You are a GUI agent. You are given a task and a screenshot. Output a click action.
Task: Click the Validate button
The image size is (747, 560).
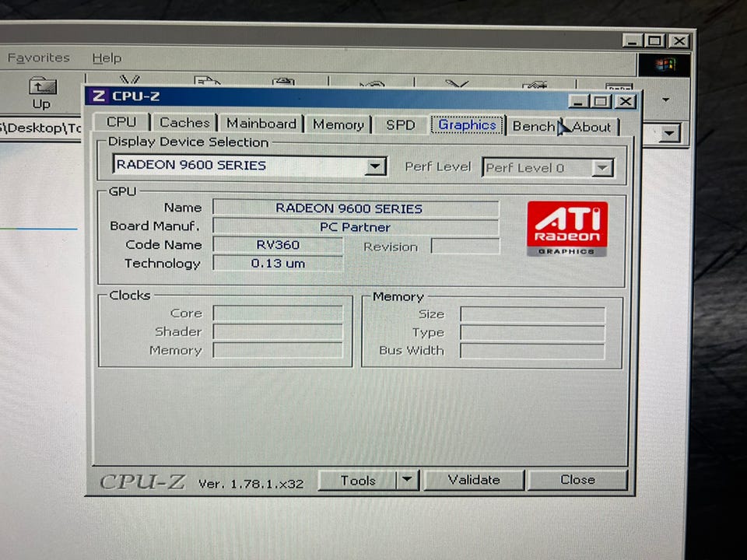pyautogui.click(x=474, y=480)
